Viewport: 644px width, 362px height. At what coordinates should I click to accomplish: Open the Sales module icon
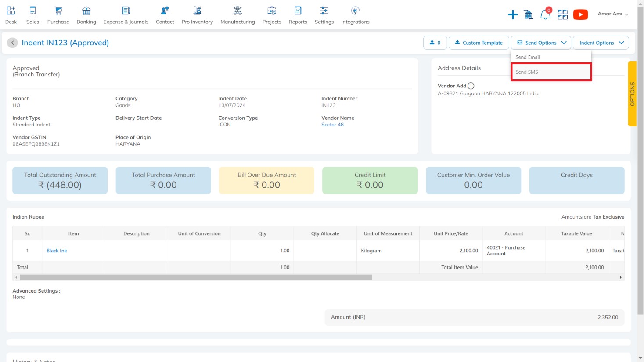[32, 11]
